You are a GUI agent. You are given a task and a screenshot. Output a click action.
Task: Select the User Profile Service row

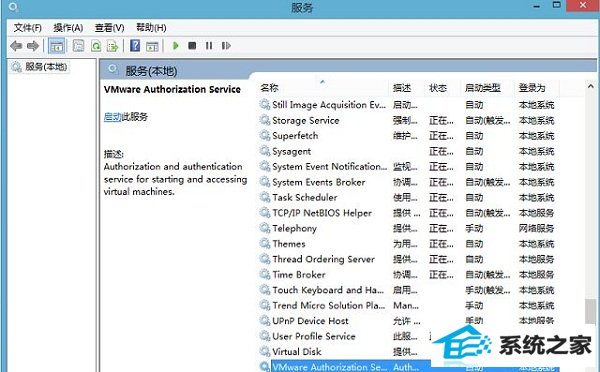click(408, 336)
